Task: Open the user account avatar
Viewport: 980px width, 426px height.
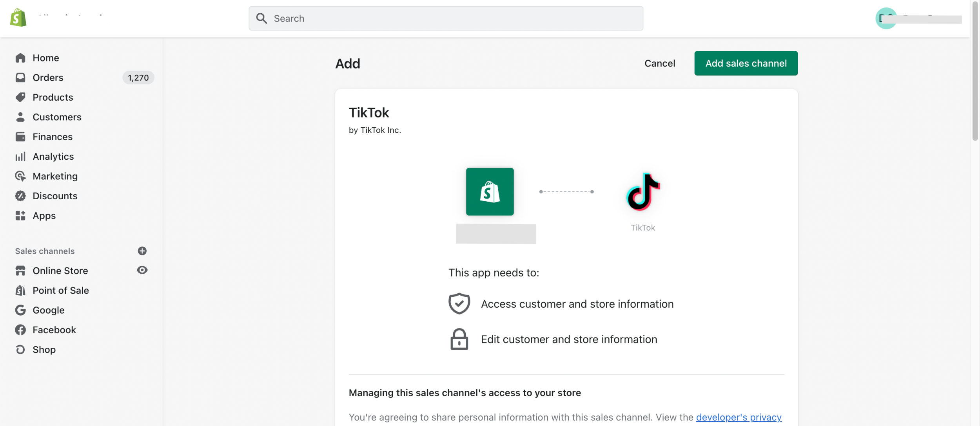Action: coord(886,18)
